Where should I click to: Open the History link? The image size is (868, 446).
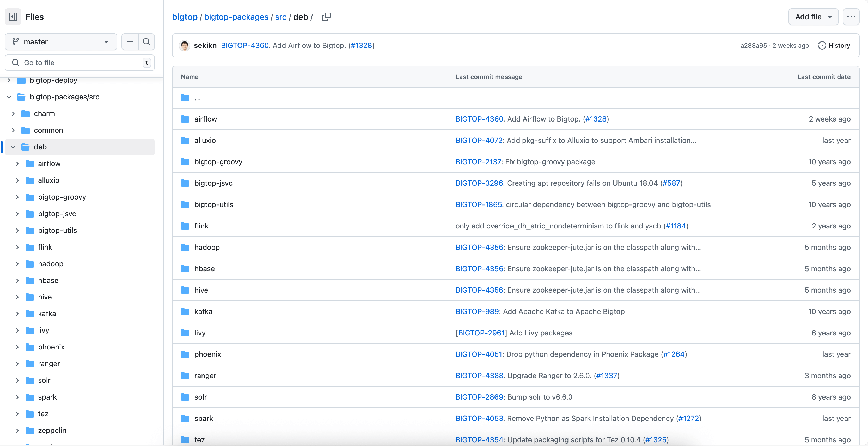[x=834, y=45]
